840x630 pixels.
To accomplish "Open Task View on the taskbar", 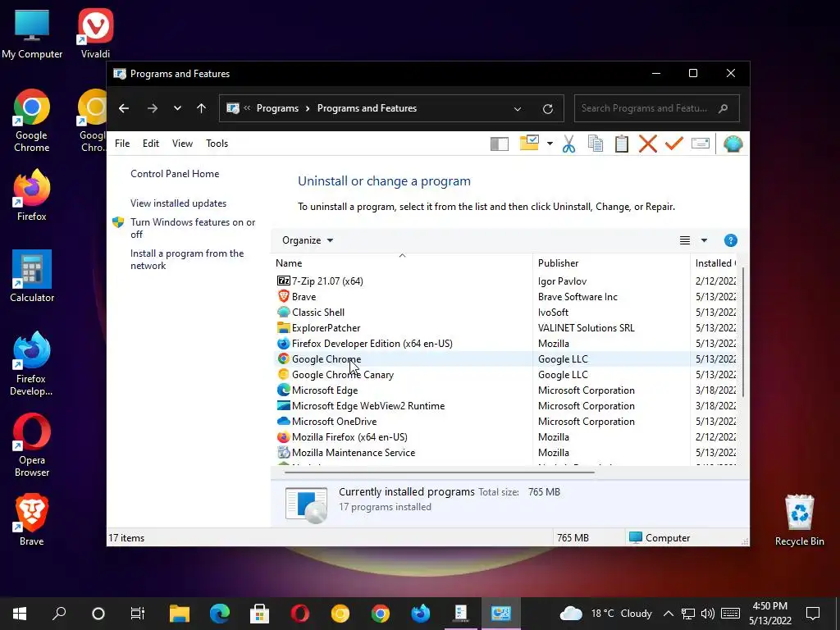I will (x=138, y=614).
